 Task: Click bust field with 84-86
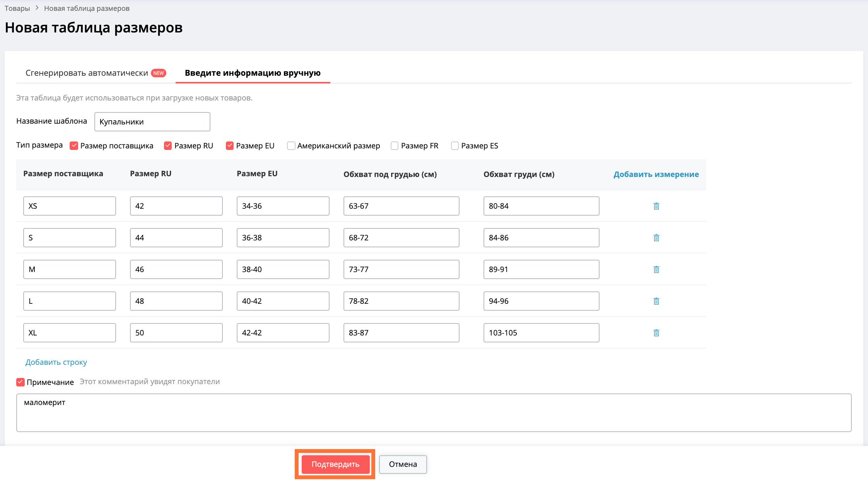coord(542,238)
